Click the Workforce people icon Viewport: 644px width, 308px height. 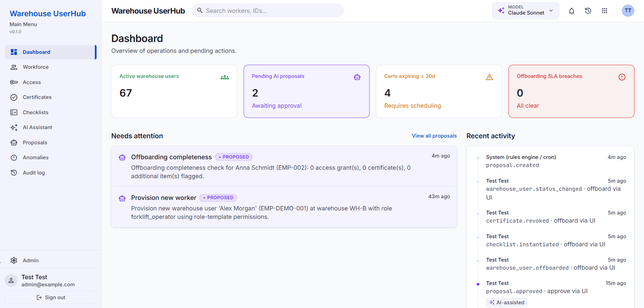[14, 67]
